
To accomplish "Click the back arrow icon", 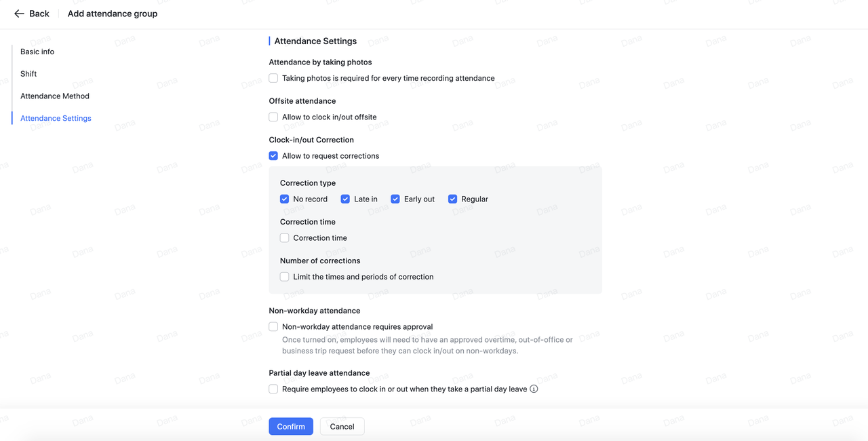I will pos(19,14).
